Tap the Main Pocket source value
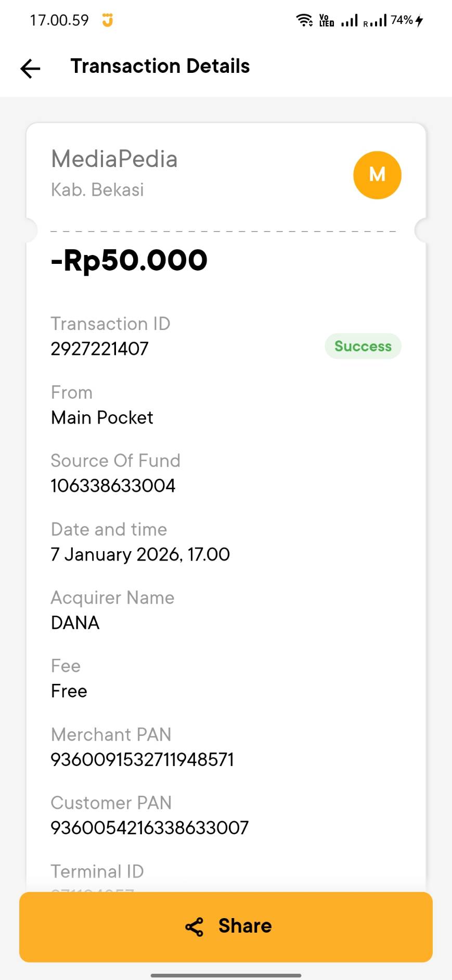 tap(102, 417)
